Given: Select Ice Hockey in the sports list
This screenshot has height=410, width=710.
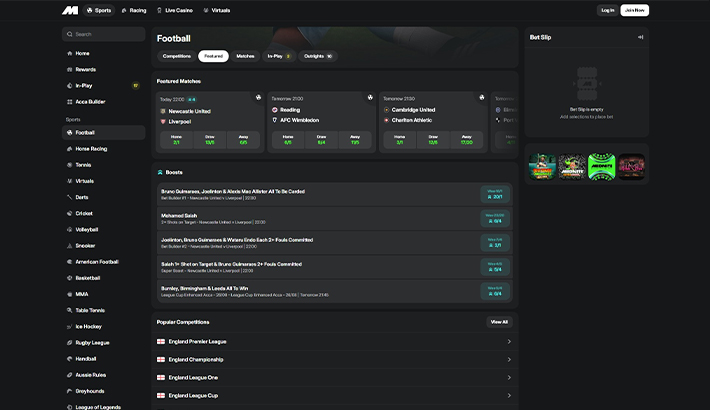Looking at the screenshot, I should [x=104, y=327].
